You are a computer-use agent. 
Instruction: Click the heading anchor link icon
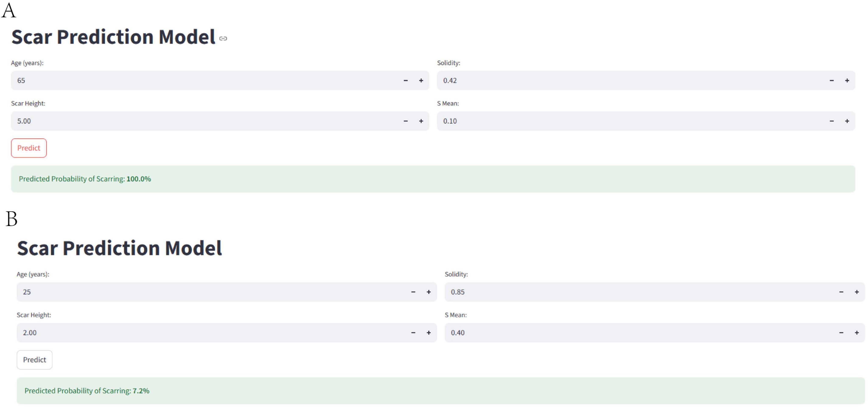[x=223, y=39]
